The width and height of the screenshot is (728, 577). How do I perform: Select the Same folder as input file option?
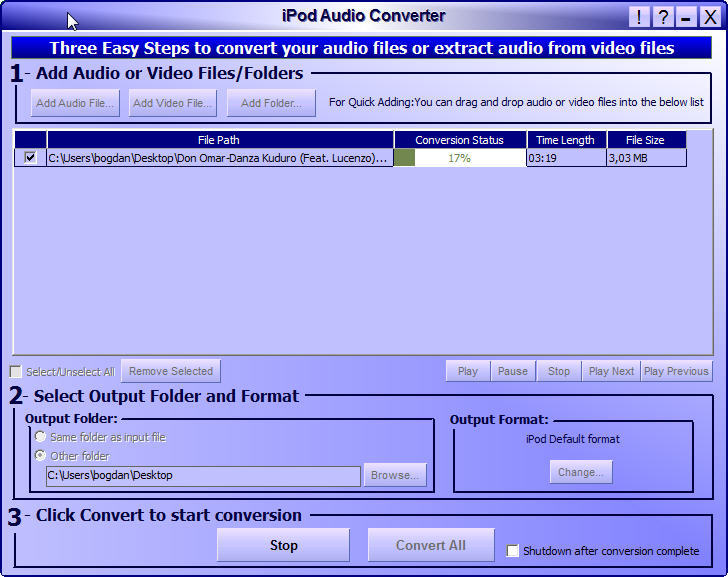[40, 437]
